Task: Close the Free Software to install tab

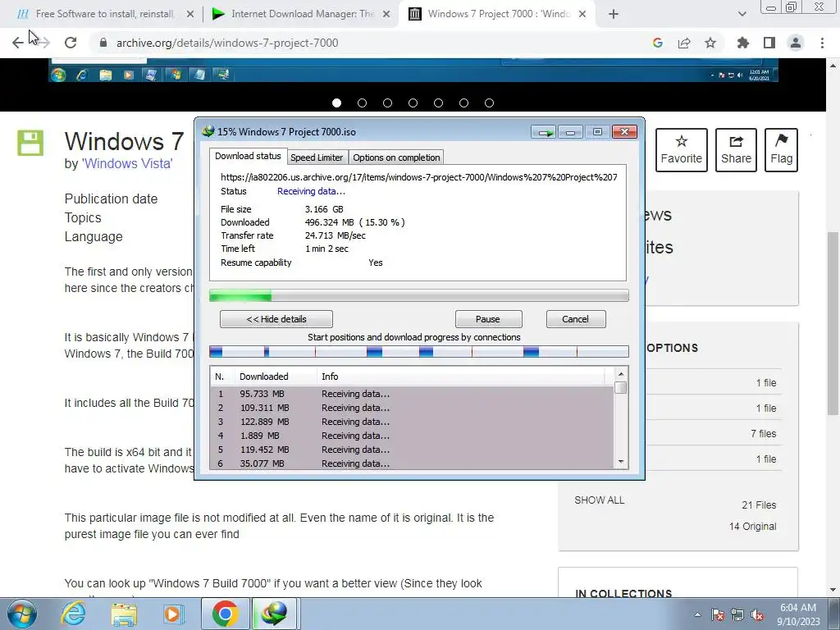Action: click(x=190, y=15)
